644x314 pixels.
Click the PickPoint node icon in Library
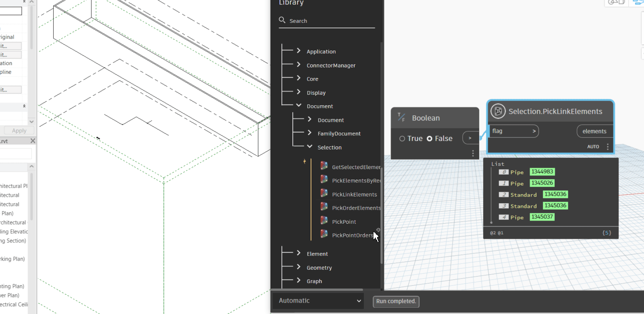tap(324, 221)
